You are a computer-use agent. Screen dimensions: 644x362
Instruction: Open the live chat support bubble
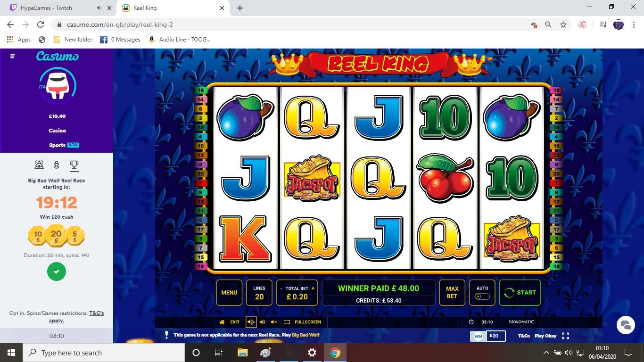626,325
